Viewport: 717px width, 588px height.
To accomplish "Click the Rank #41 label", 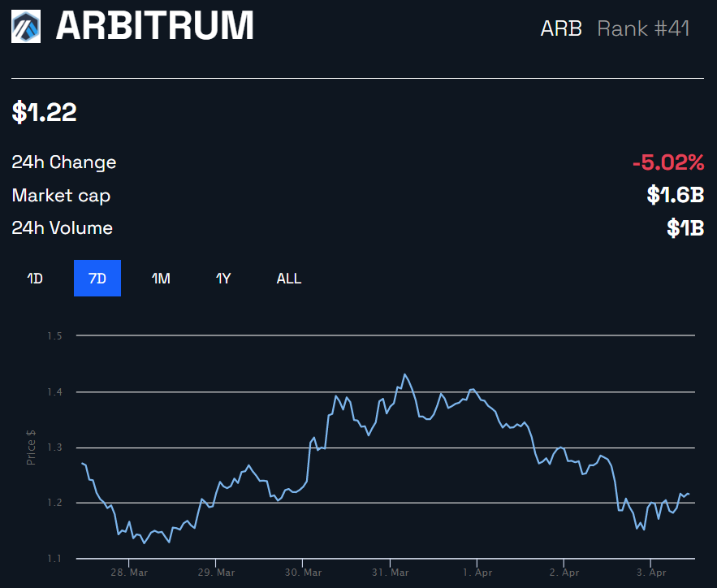I will tap(643, 28).
